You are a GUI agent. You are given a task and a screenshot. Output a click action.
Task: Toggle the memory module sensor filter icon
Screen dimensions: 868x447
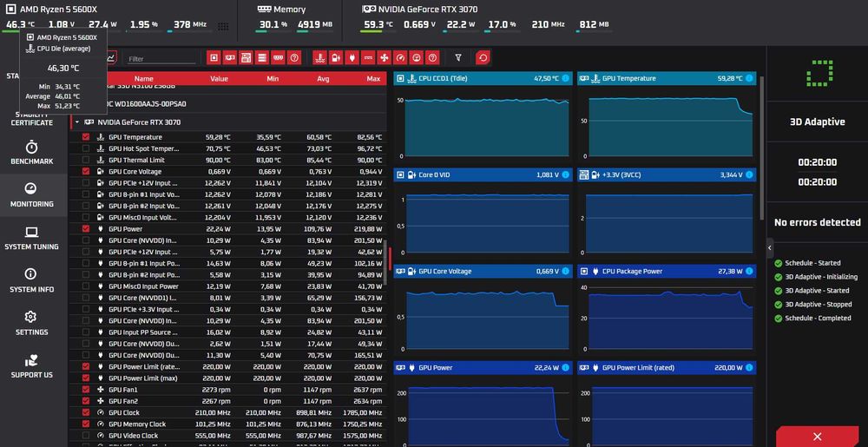click(279, 57)
